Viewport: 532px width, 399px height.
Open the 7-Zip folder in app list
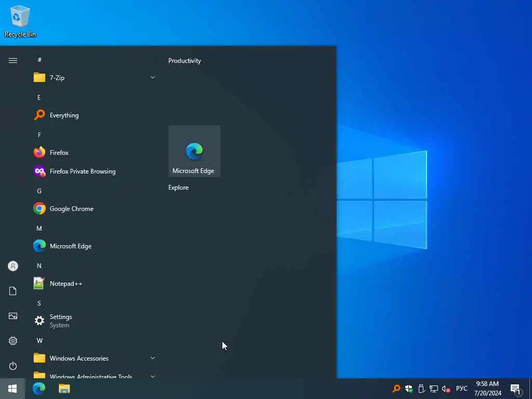tap(95, 78)
